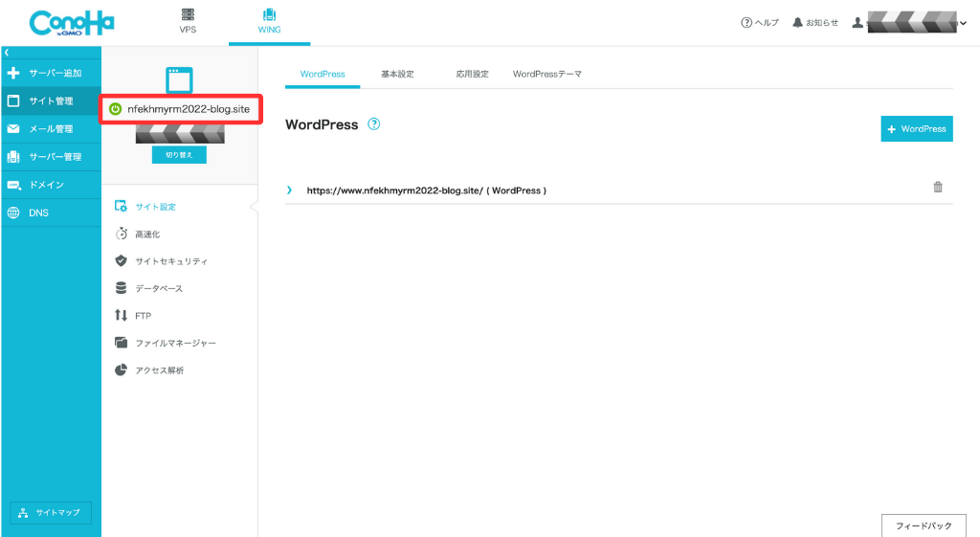Click the + WordPress add button
The height and width of the screenshot is (537, 980).
coord(917,129)
